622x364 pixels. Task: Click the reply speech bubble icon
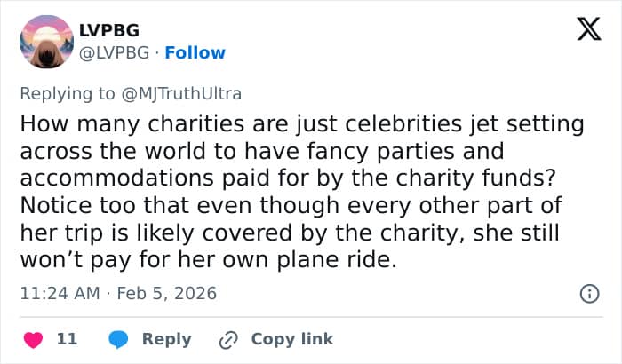coord(118,339)
